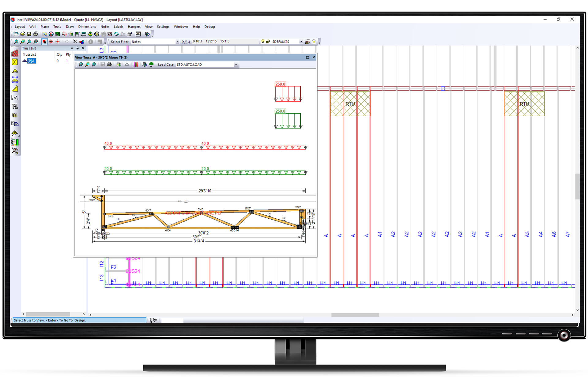Select the T-1 truss labeling tool
The height and width of the screenshot is (386, 588).
click(15, 106)
